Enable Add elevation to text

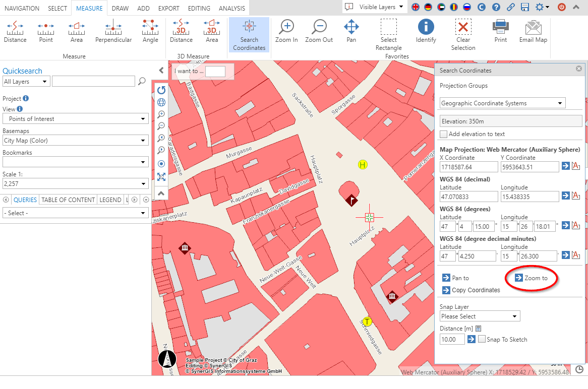point(443,134)
